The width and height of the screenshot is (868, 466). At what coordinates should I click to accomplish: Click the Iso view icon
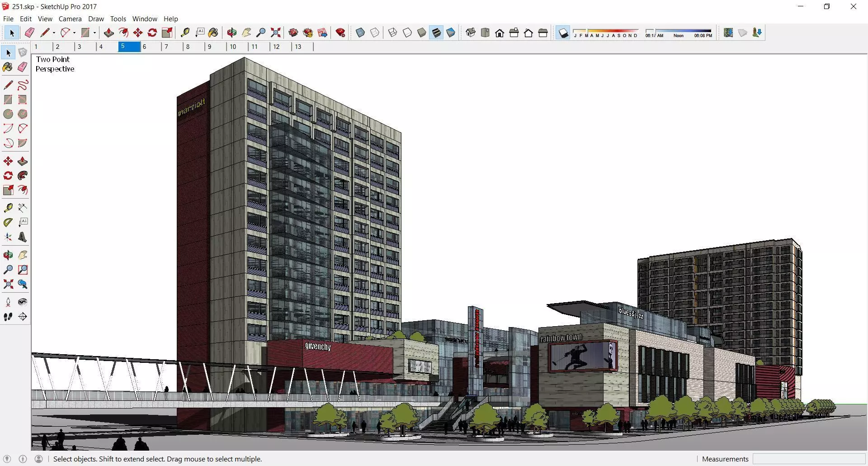point(471,33)
